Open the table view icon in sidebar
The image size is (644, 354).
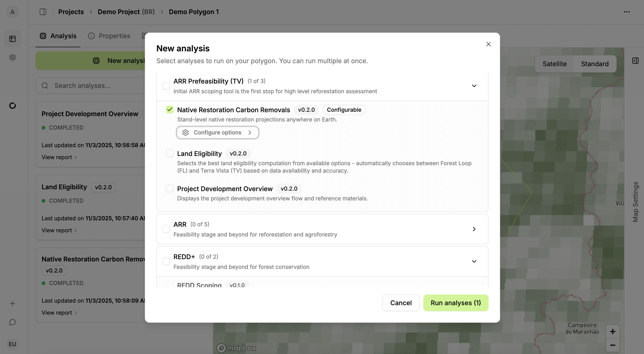coord(12,39)
